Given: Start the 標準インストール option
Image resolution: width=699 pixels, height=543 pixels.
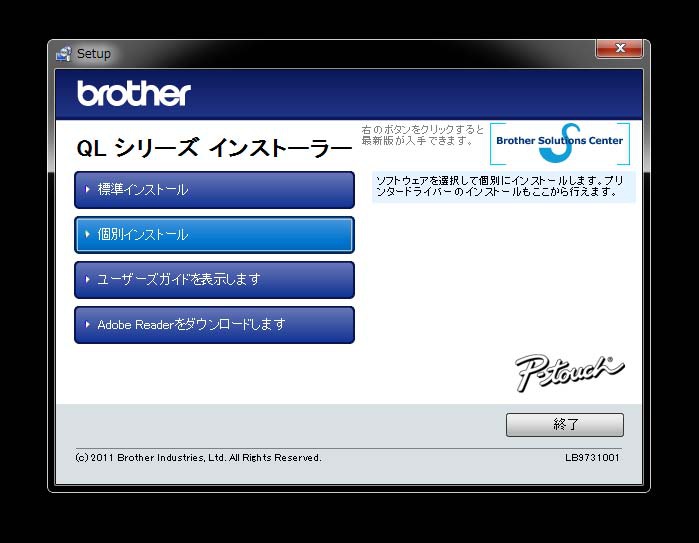Looking at the screenshot, I should click(214, 190).
